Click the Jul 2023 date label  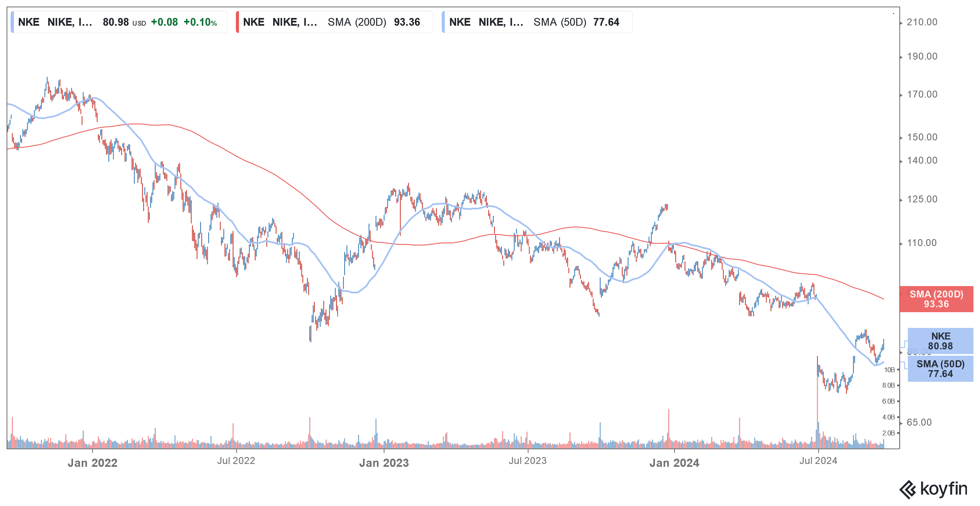[528, 461]
